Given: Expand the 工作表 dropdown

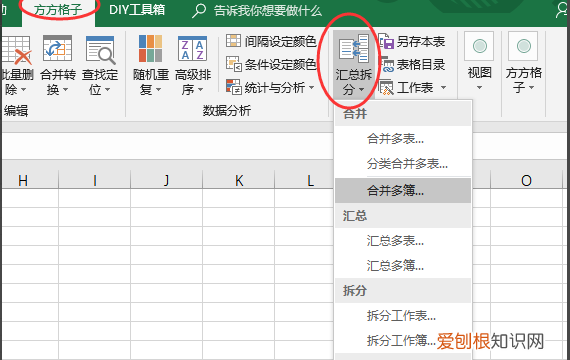Looking at the screenshot, I should [x=443, y=88].
